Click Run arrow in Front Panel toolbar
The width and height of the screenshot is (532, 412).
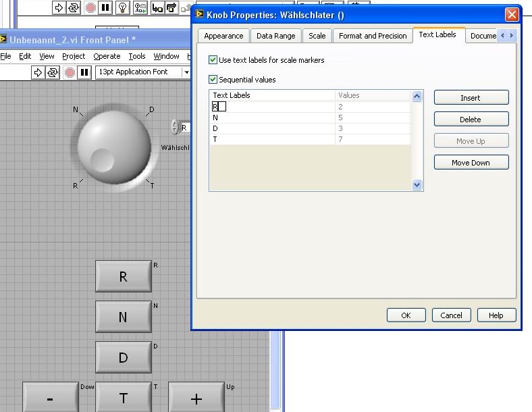[x=38, y=72]
